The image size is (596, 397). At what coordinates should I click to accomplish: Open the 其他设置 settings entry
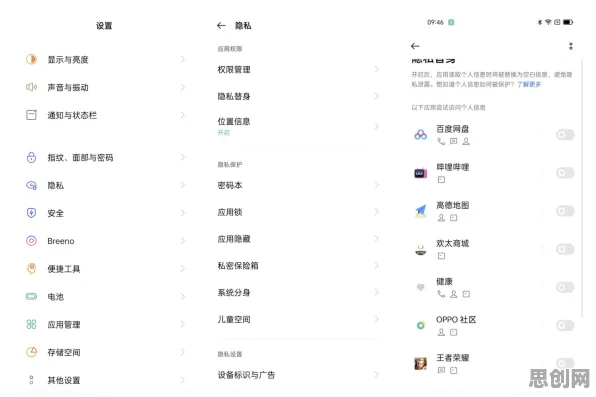[x=106, y=380]
